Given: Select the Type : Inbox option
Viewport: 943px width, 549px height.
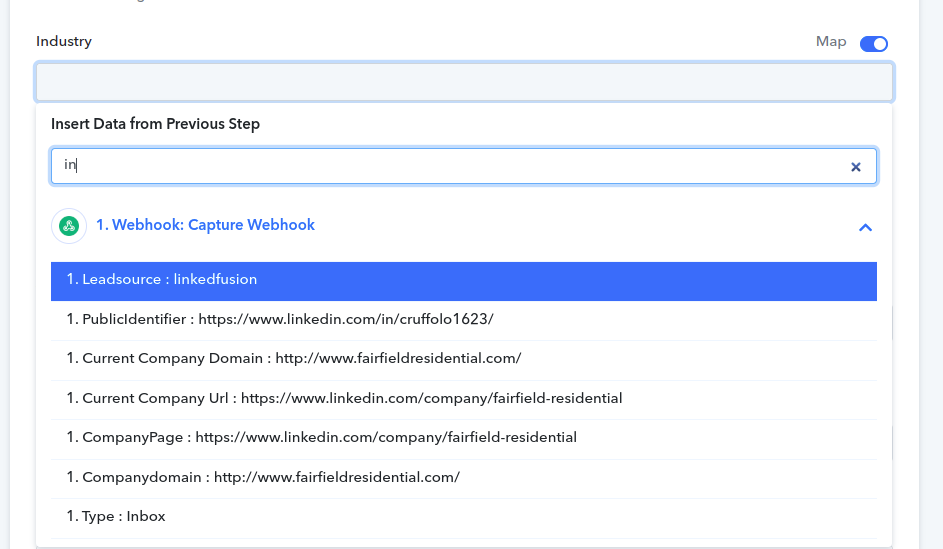Looking at the screenshot, I should pos(464,517).
